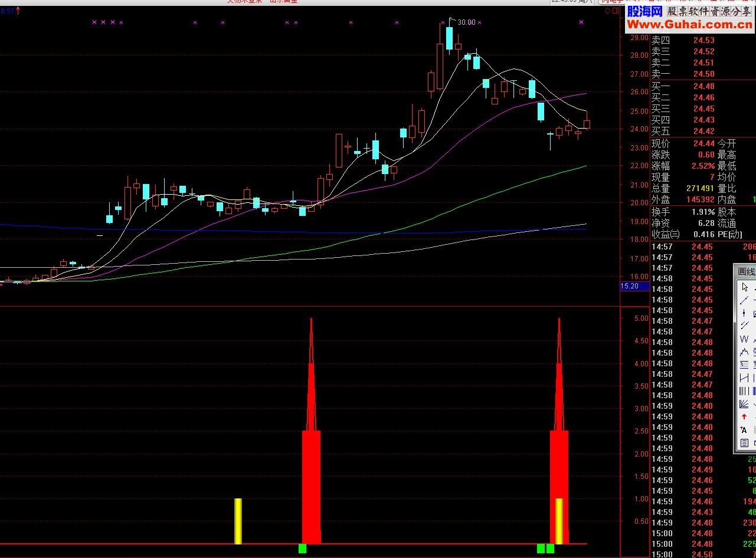
Task: Click the 买五 24.42 bid row
Action: (x=703, y=131)
